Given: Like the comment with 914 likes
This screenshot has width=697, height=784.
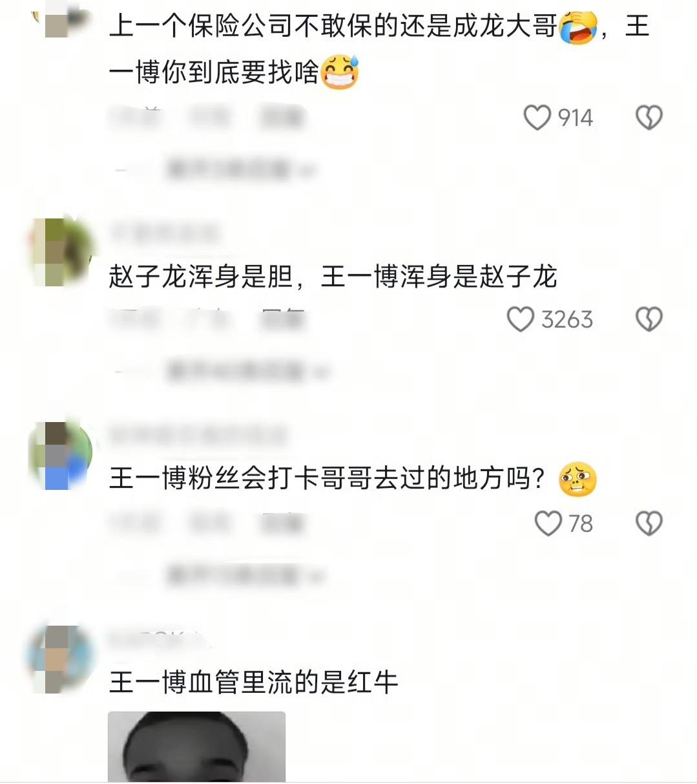Looking at the screenshot, I should coord(537,118).
